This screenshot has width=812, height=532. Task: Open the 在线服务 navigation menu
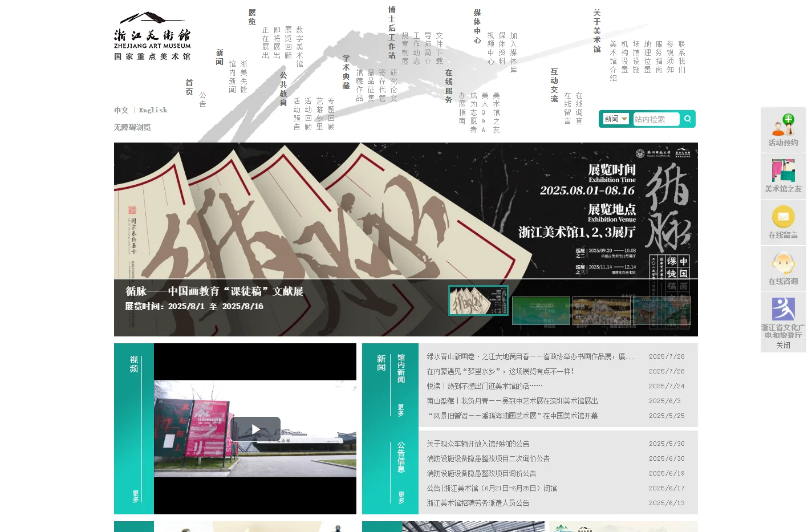pos(449,86)
